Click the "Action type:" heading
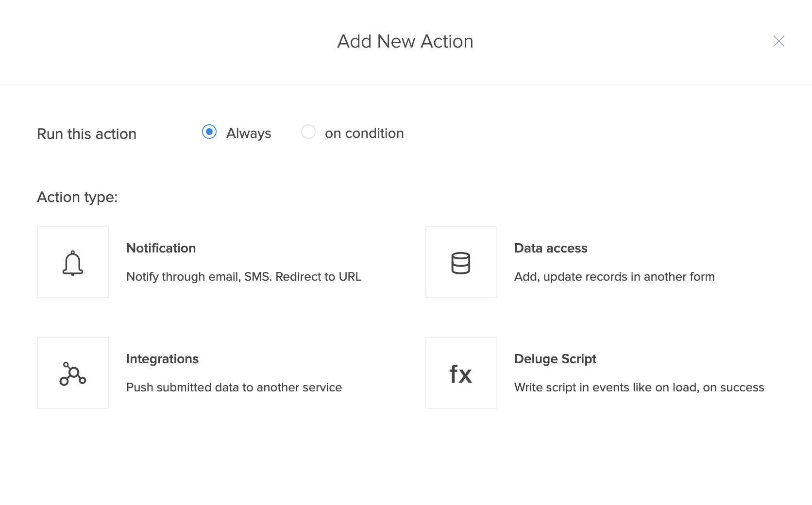 point(77,197)
